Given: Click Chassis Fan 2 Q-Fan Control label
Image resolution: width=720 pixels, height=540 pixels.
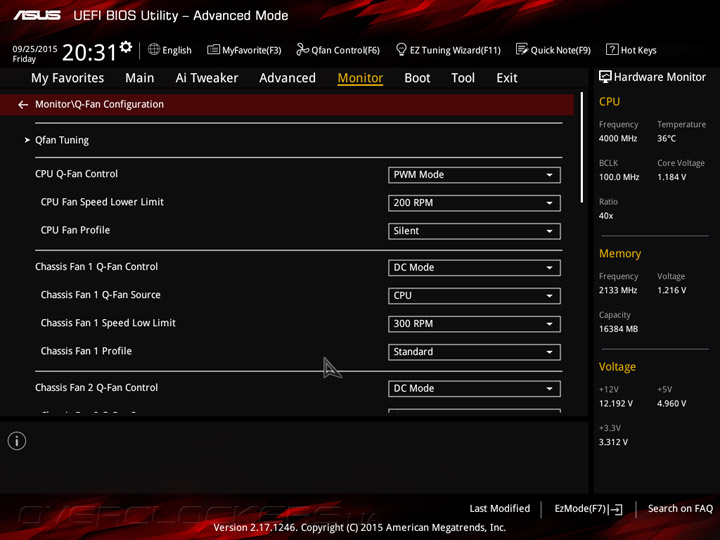Looking at the screenshot, I should (96, 388).
